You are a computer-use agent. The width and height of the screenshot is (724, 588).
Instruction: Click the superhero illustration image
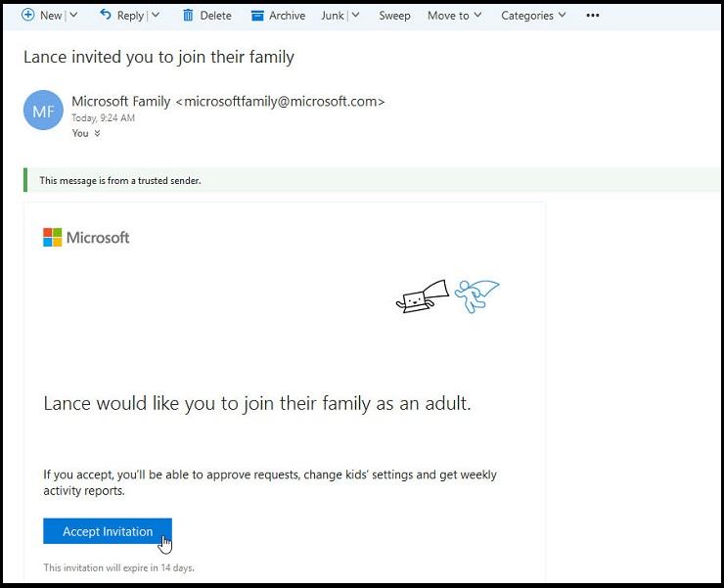[x=447, y=296]
